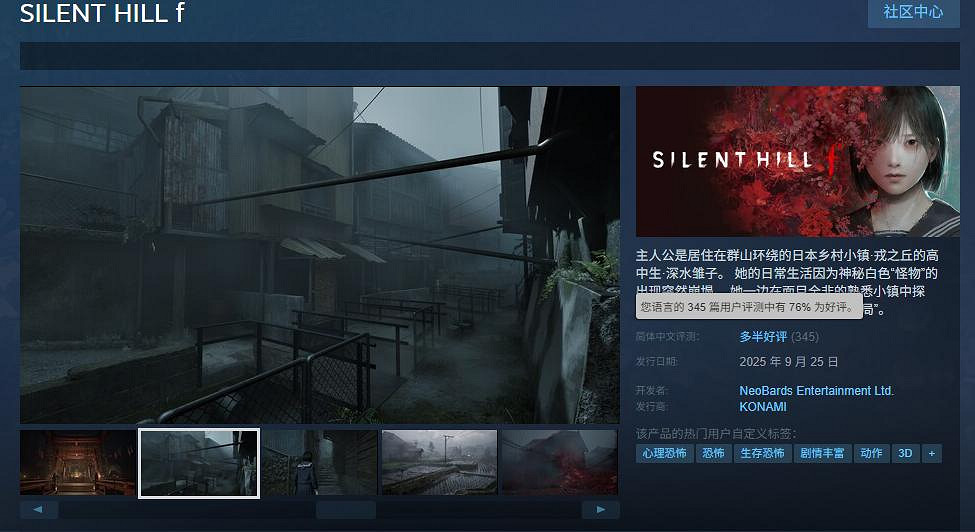The width and height of the screenshot is (975, 532).
Task: Open the 恐怖 tag
Action: click(713, 453)
